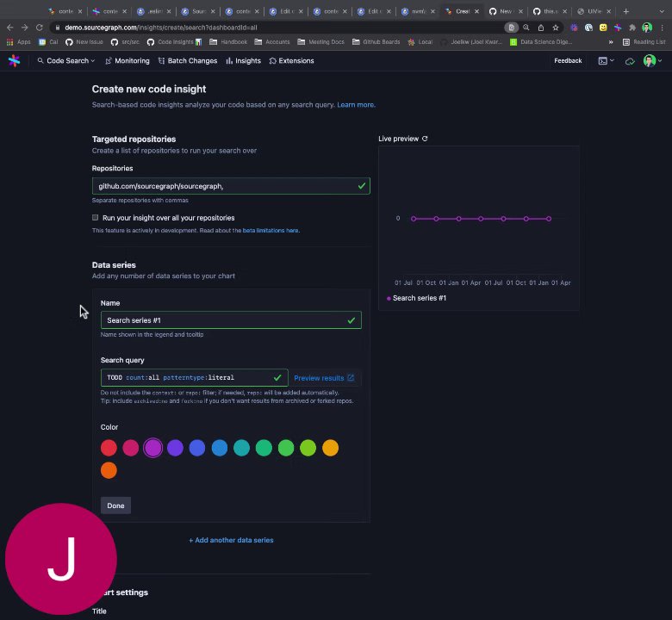Viewport: 672px width, 620px height.
Task: Click the share icon in the address bar
Action: coord(541,28)
